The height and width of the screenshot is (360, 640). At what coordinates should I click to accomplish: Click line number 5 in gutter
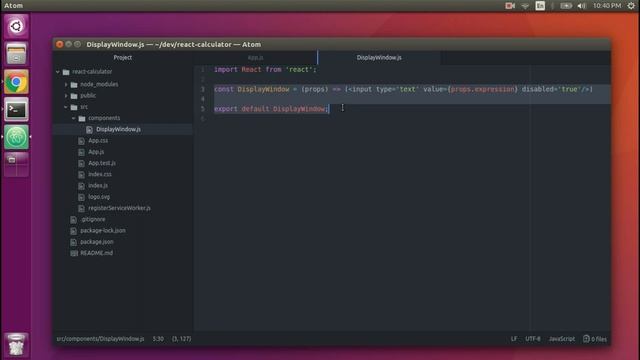203,109
